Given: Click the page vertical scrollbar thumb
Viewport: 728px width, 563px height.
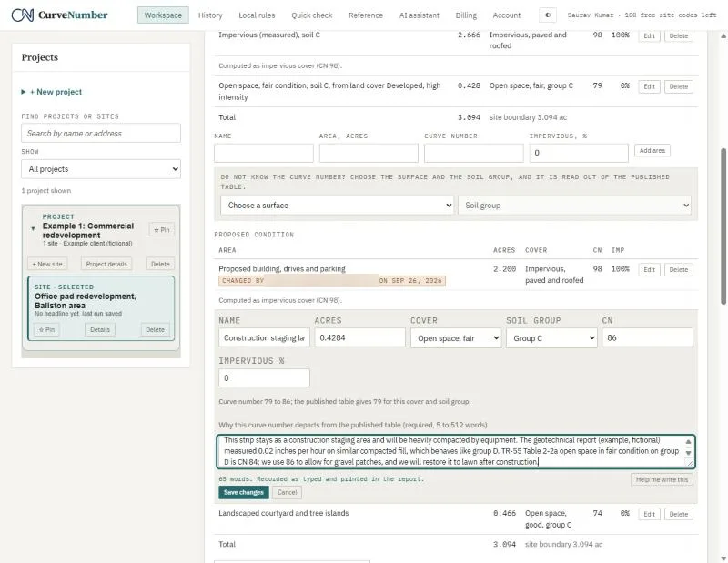Looking at the screenshot, I should coord(723,226).
